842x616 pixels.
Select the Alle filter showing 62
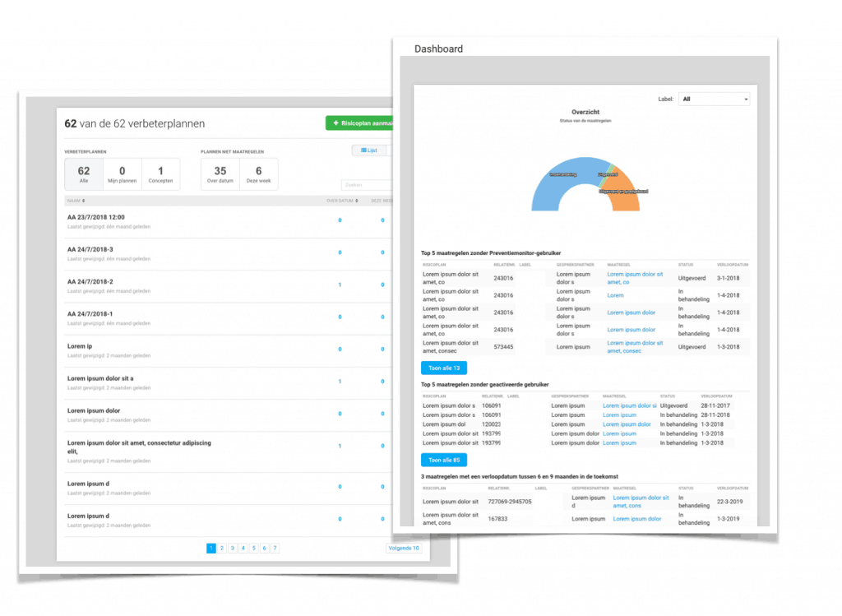pyautogui.click(x=84, y=174)
